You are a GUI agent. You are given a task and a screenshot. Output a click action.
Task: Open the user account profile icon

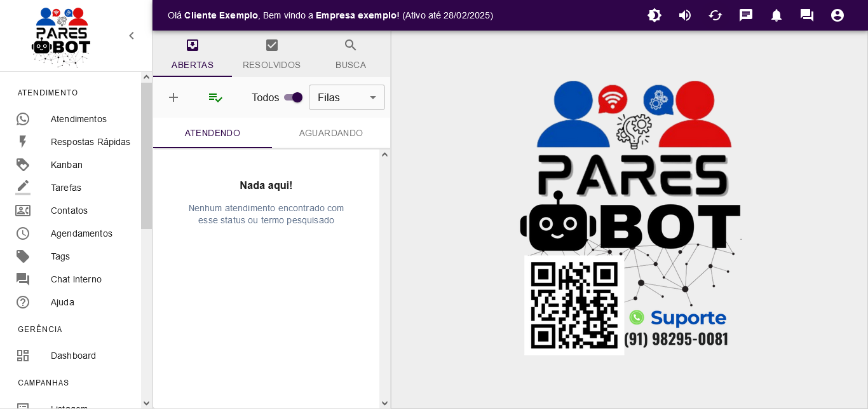(837, 15)
